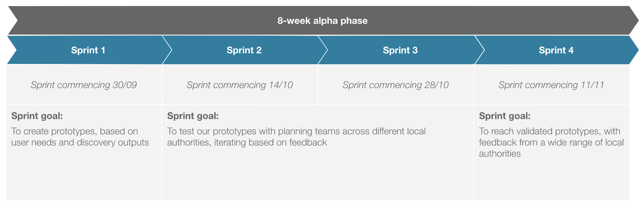Screen dimensions: 644x206
Task: Select the 'To create prototypes, based on' line
Action: click(x=75, y=131)
